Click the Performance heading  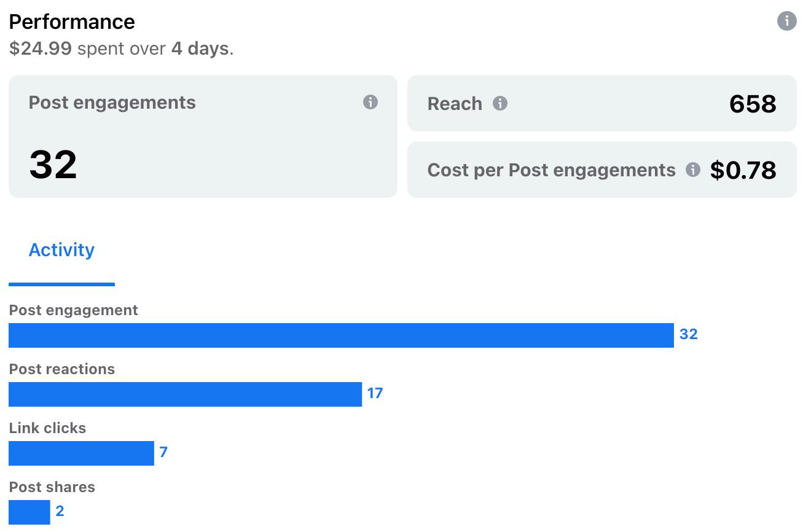(72, 22)
